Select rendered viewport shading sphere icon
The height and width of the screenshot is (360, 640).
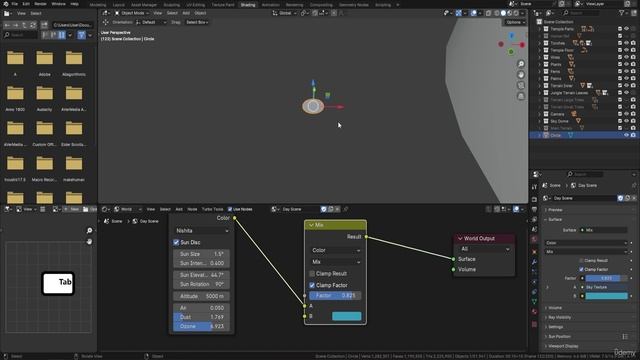click(516, 13)
